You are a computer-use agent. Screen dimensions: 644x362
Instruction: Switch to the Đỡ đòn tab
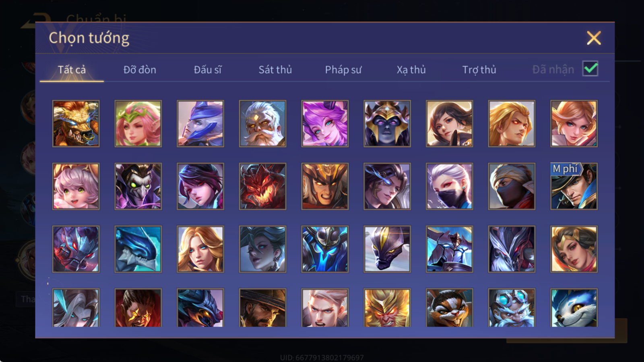point(140,70)
